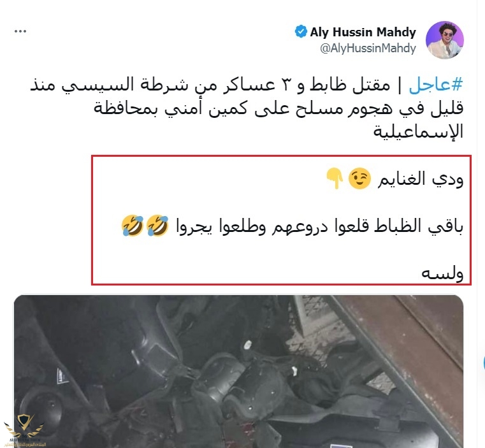Click the word ولسه in the highlighted box

(x=442, y=273)
